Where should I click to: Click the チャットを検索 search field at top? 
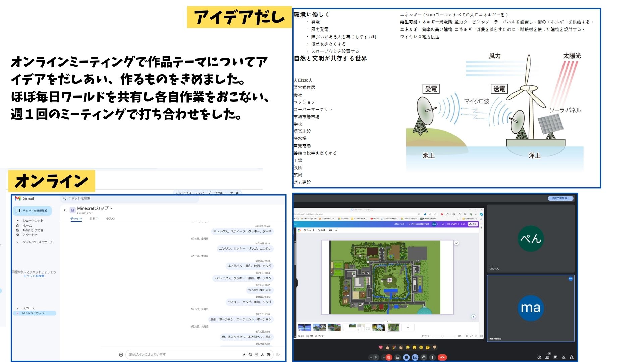(130, 198)
